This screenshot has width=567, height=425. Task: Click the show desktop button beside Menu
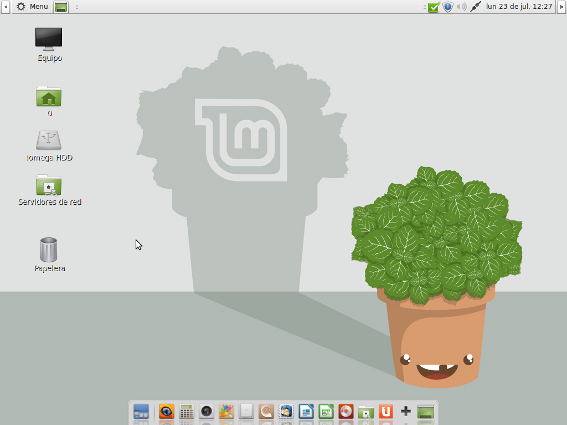pos(61,7)
